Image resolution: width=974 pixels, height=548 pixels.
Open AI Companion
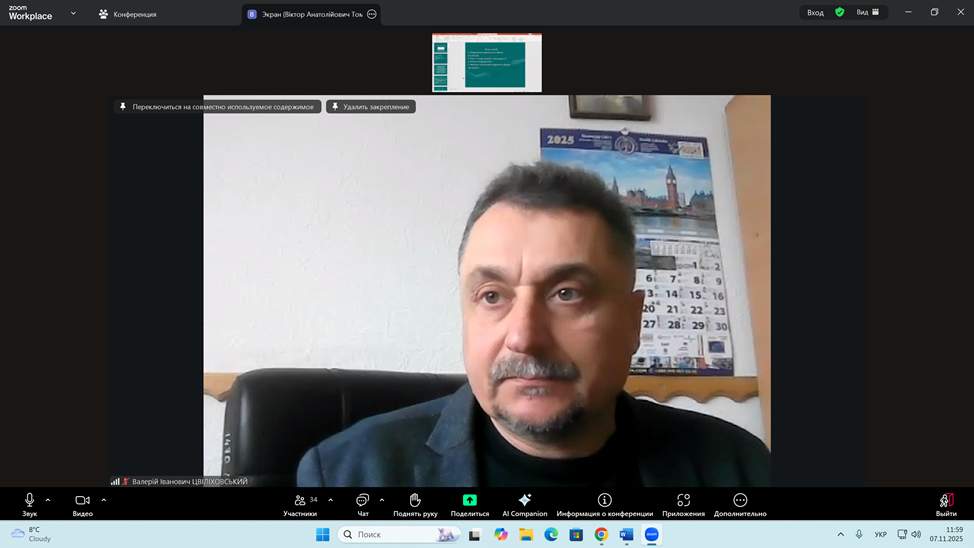(x=525, y=505)
